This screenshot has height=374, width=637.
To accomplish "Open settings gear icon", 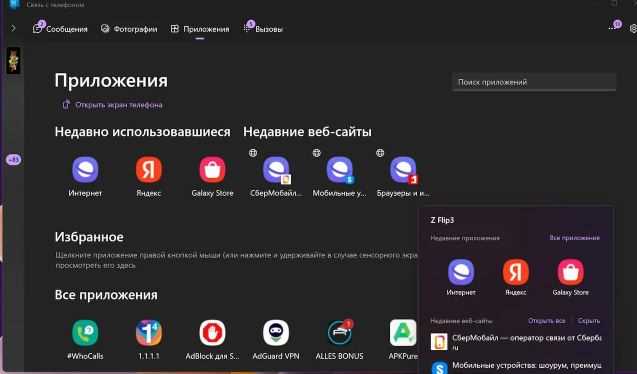I will (x=633, y=28).
